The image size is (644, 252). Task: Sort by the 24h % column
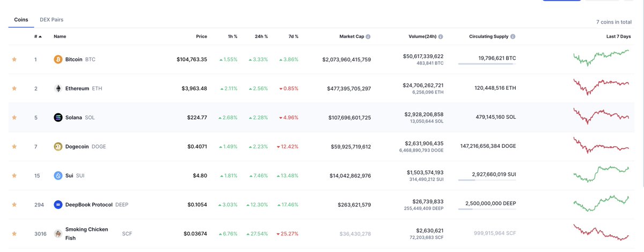pyautogui.click(x=261, y=37)
